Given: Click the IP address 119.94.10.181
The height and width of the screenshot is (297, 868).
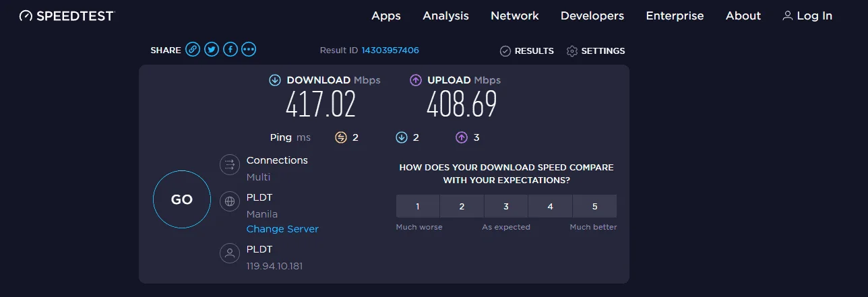Looking at the screenshot, I should tap(274, 266).
